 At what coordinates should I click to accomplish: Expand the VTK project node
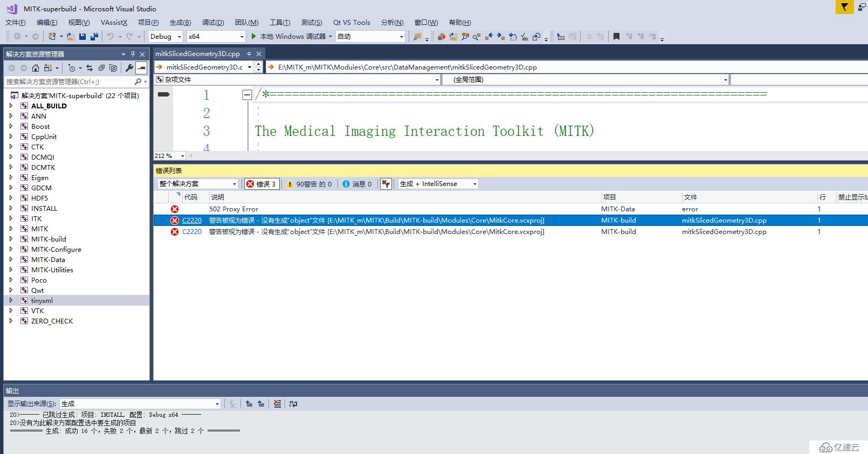(x=11, y=311)
